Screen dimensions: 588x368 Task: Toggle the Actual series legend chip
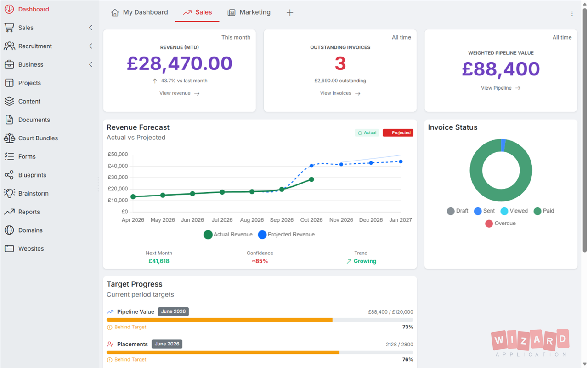pyautogui.click(x=367, y=132)
